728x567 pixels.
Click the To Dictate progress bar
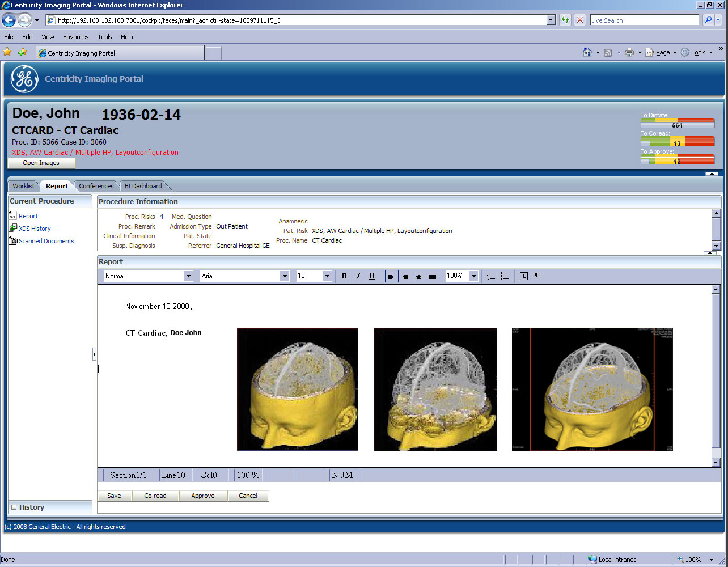677,122
